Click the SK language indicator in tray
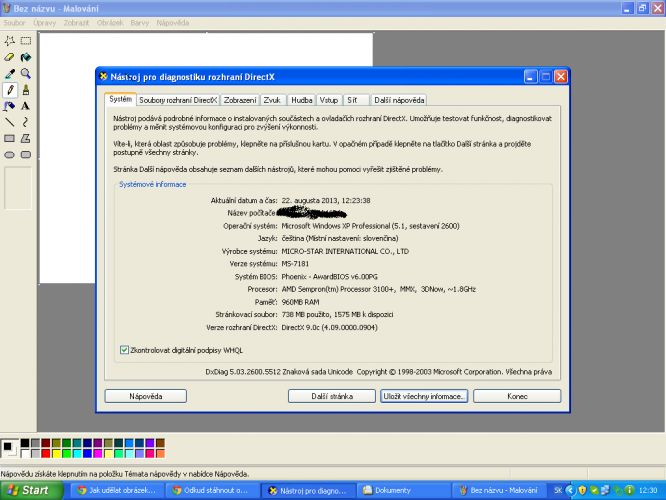This screenshot has width=666, height=500. click(558, 490)
